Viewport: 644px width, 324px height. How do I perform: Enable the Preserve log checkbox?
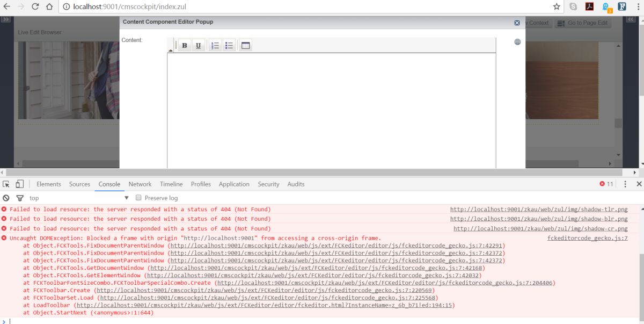click(139, 198)
